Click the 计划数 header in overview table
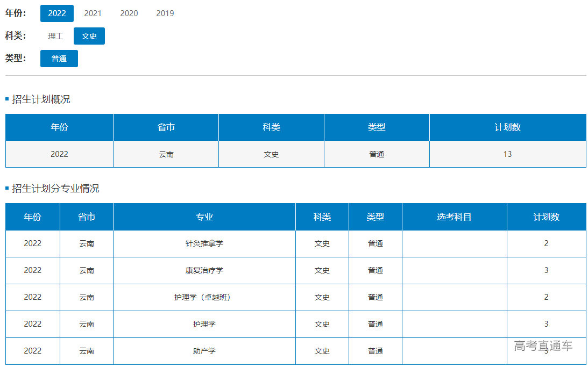 click(x=507, y=127)
